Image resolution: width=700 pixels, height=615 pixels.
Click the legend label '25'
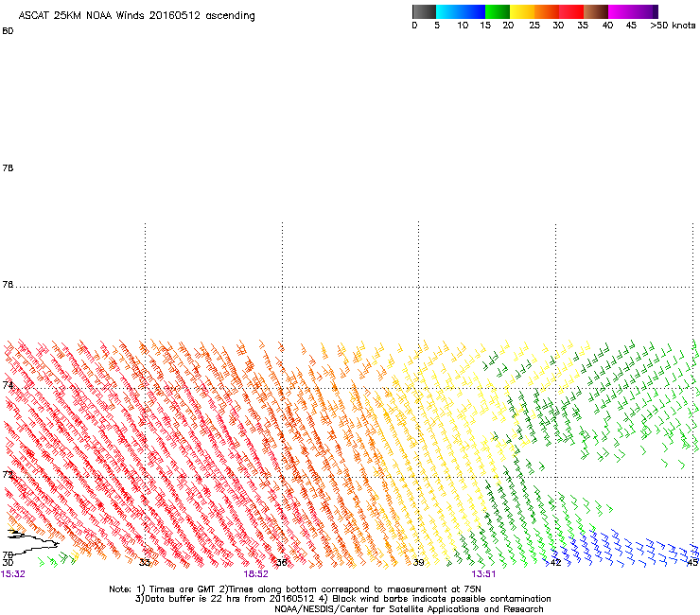tap(534, 26)
